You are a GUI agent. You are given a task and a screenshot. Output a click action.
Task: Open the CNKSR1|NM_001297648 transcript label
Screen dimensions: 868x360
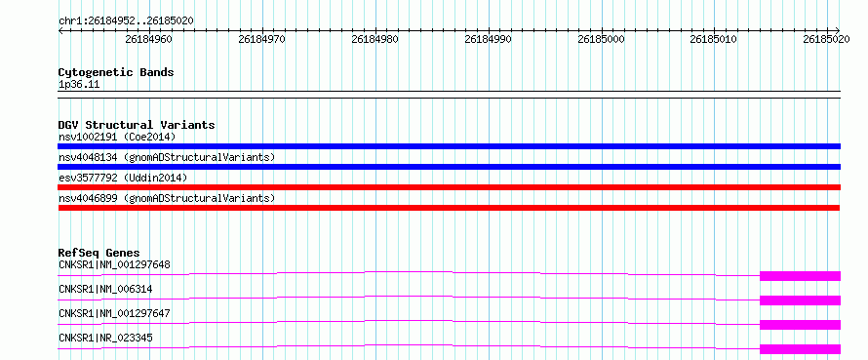[114, 264]
